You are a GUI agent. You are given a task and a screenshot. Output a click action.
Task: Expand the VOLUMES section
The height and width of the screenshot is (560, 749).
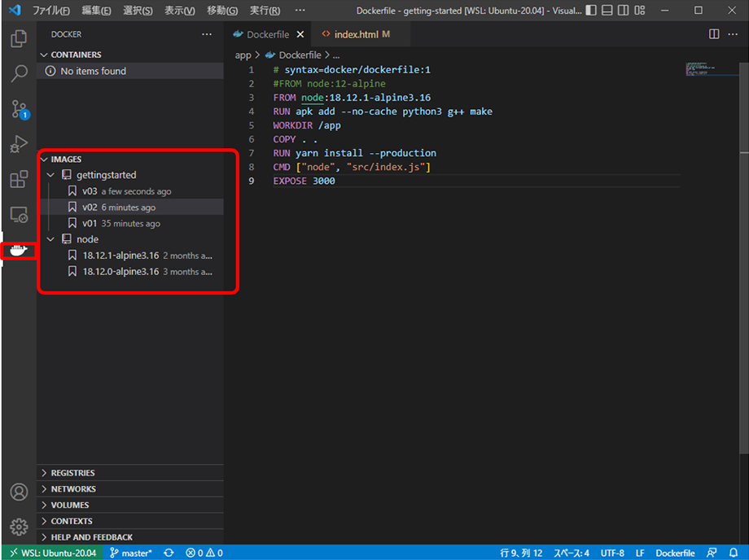(130, 505)
